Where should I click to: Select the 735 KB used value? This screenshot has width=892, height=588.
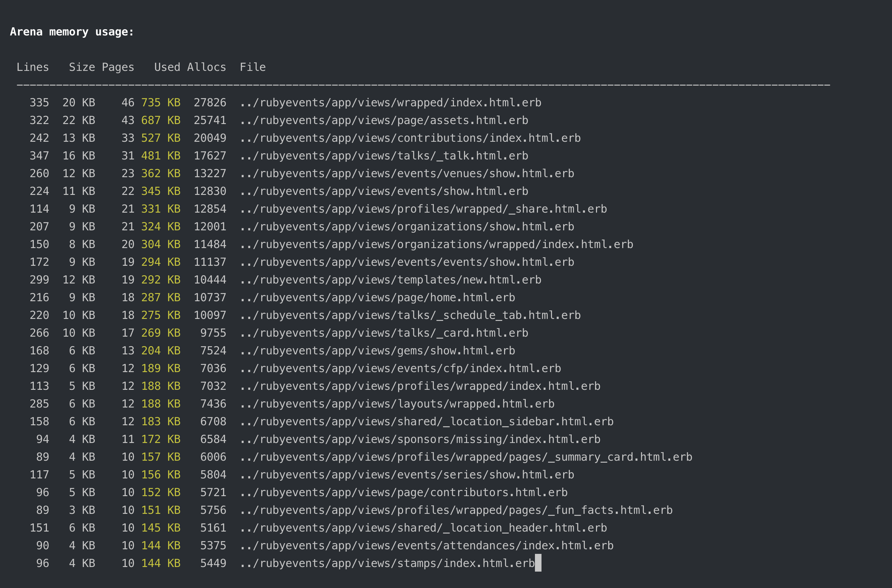coord(160,102)
